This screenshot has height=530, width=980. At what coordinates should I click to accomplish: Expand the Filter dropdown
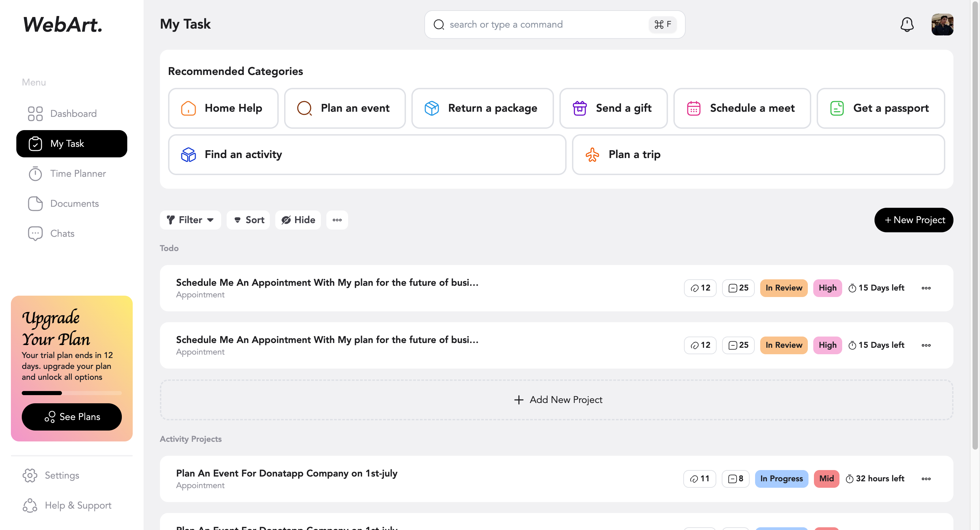[190, 220]
